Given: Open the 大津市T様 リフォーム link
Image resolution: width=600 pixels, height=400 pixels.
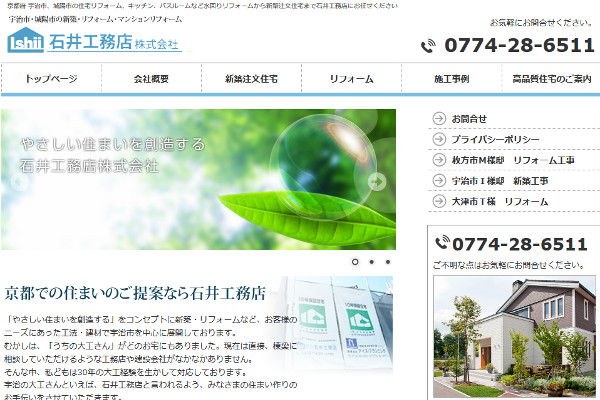Looking at the screenshot, I should pos(500,201).
